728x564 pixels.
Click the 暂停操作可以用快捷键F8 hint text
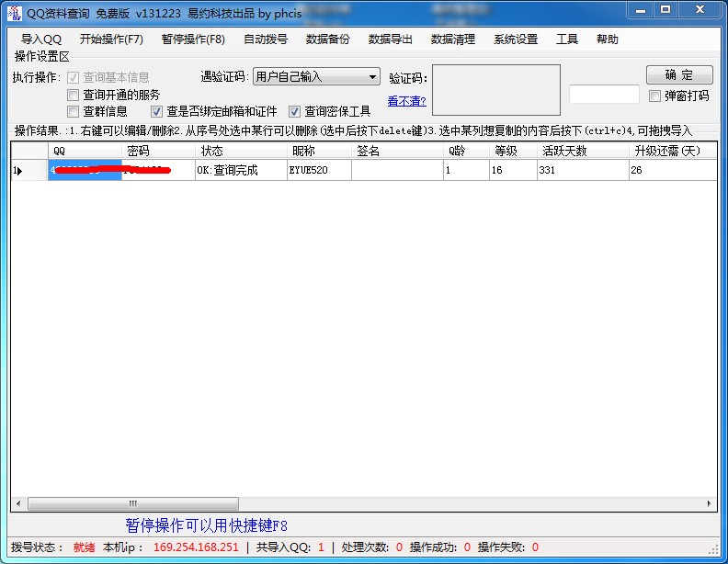(207, 525)
